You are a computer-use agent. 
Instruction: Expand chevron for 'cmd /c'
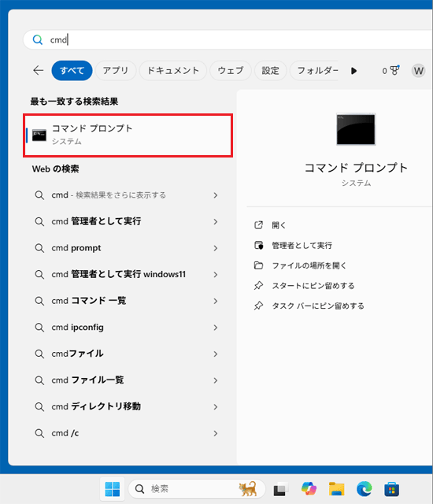216,433
